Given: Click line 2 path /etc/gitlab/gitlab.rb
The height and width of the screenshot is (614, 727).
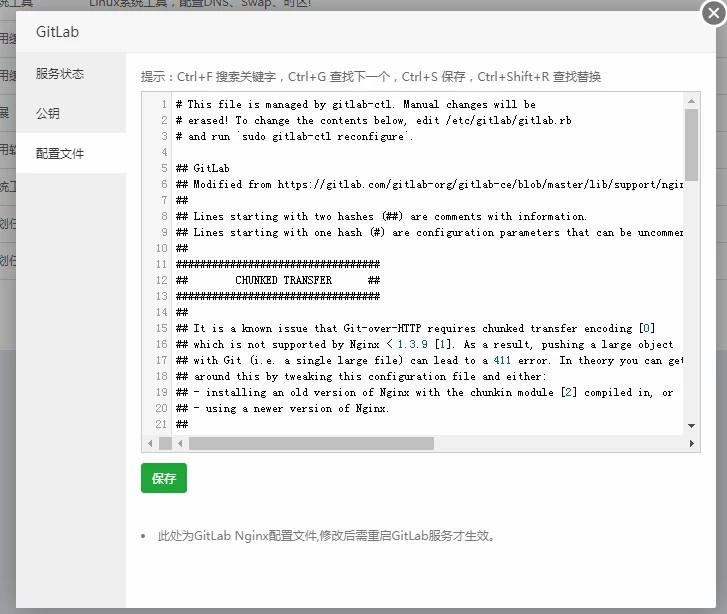Looking at the screenshot, I should coord(508,121).
